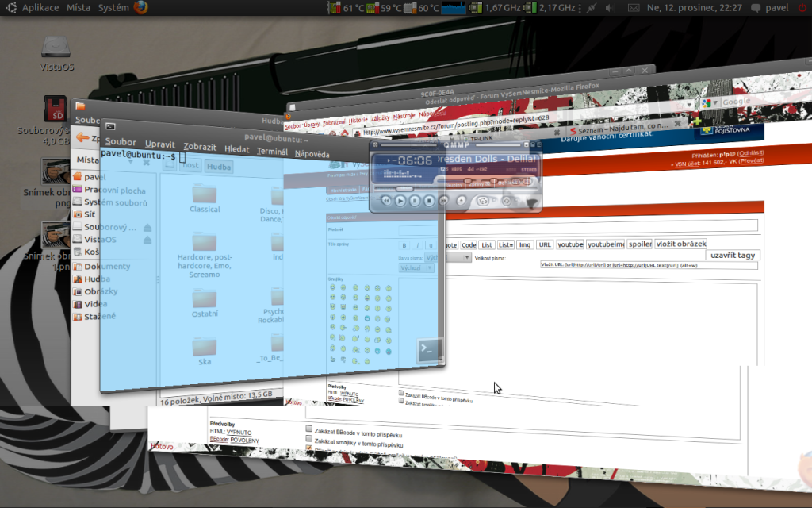Click the Code BBCode button

469,245
